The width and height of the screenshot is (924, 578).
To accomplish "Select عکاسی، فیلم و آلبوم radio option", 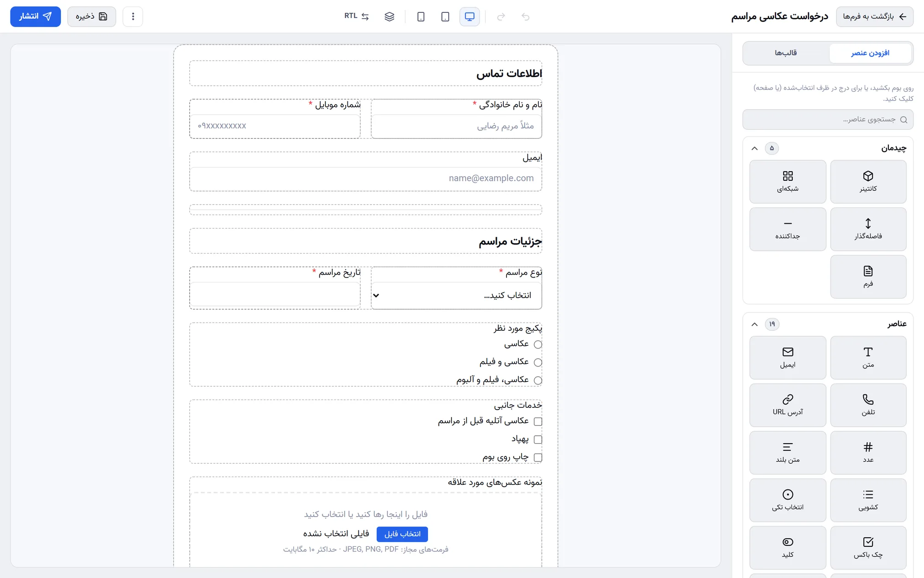I will [x=538, y=380].
